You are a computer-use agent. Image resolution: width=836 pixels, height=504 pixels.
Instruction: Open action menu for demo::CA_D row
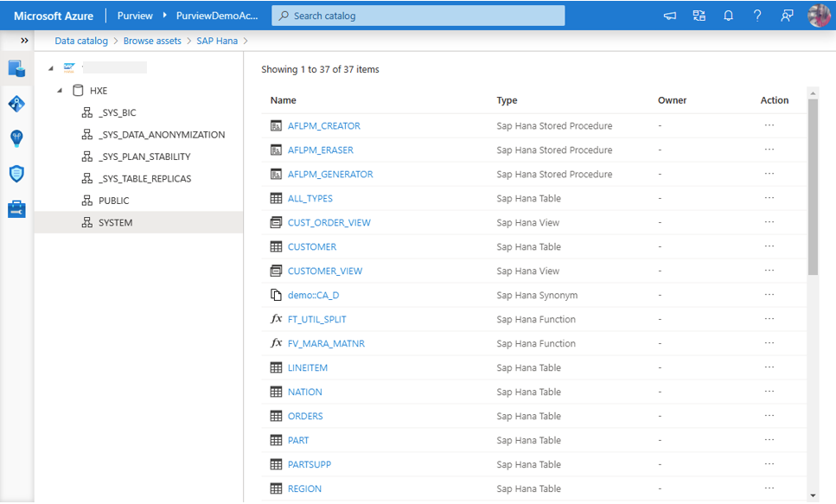769,295
